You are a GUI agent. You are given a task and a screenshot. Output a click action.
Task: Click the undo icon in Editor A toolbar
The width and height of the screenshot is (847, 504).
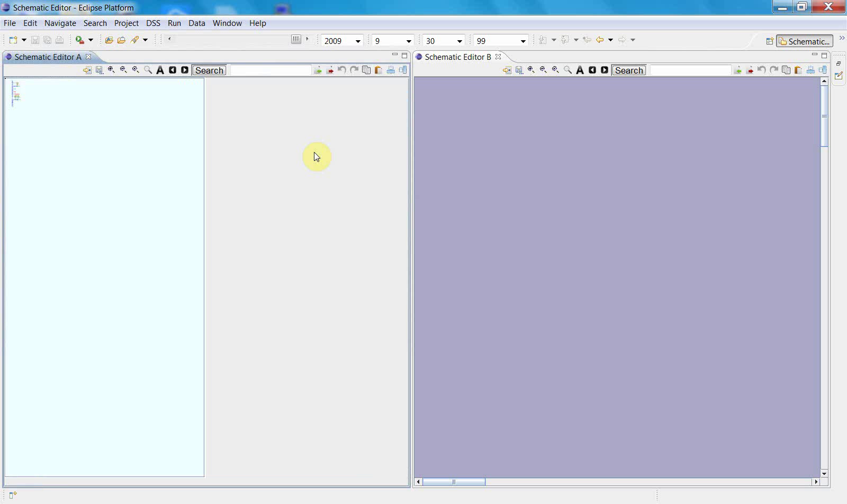(342, 70)
